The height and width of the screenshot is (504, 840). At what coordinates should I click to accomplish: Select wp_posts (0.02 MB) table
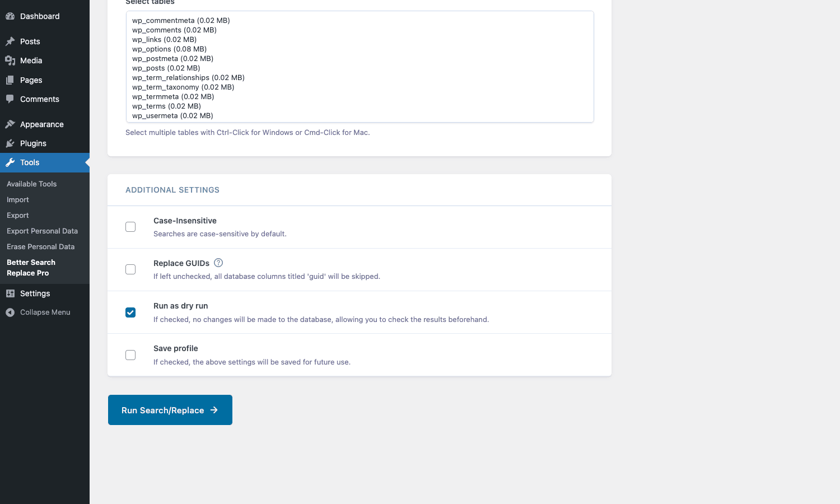coord(166,68)
